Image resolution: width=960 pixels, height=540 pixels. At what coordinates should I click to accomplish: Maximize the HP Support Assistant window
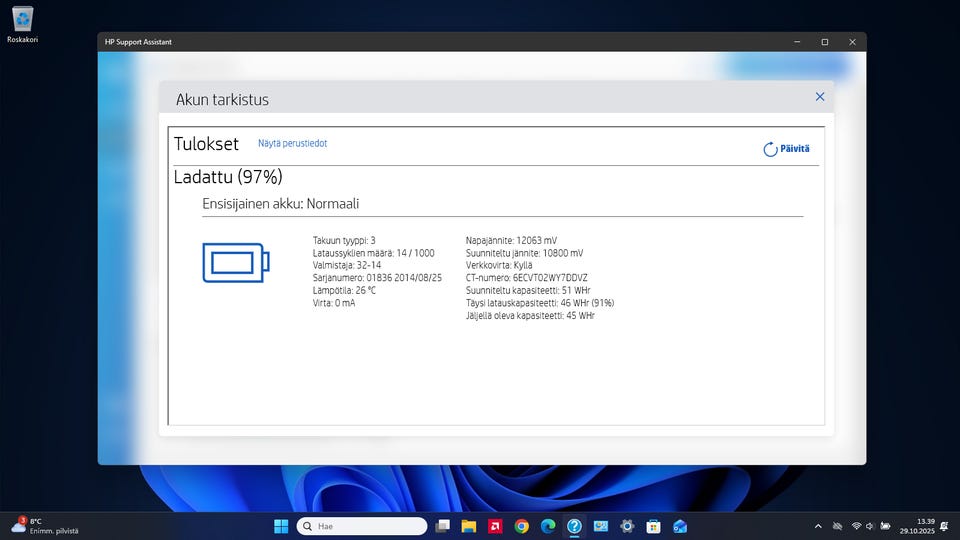coord(825,42)
